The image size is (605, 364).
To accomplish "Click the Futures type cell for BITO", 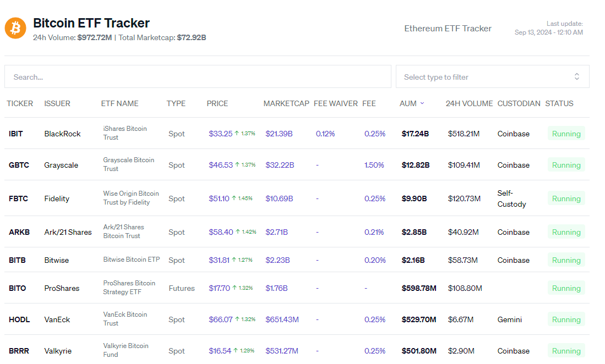I will point(182,288).
